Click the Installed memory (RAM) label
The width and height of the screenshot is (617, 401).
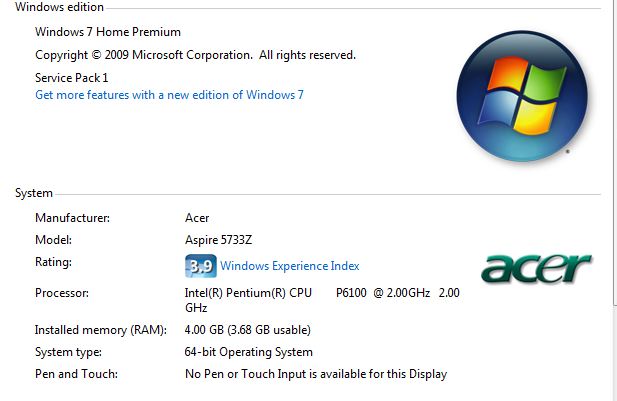coord(101,330)
